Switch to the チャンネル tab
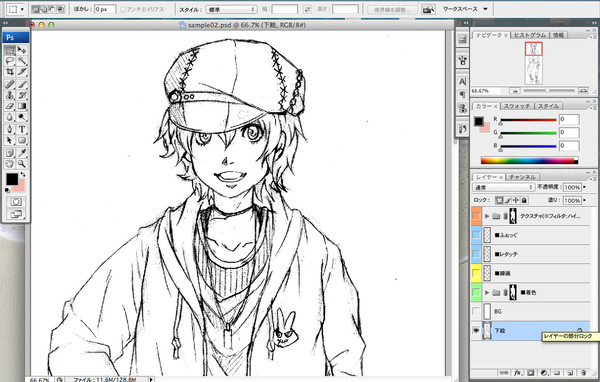Image resolution: width=600 pixels, height=382 pixels. pyautogui.click(x=522, y=177)
